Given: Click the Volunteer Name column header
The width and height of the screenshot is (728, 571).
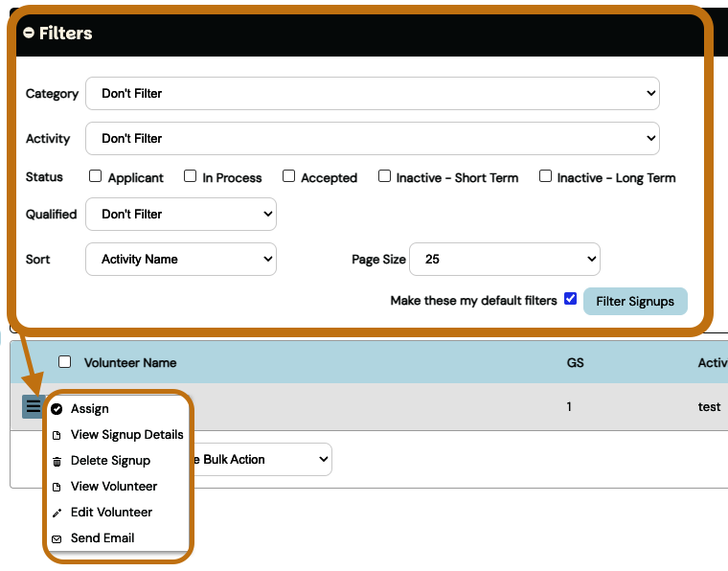Looking at the screenshot, I should click(x=130, y=363).
